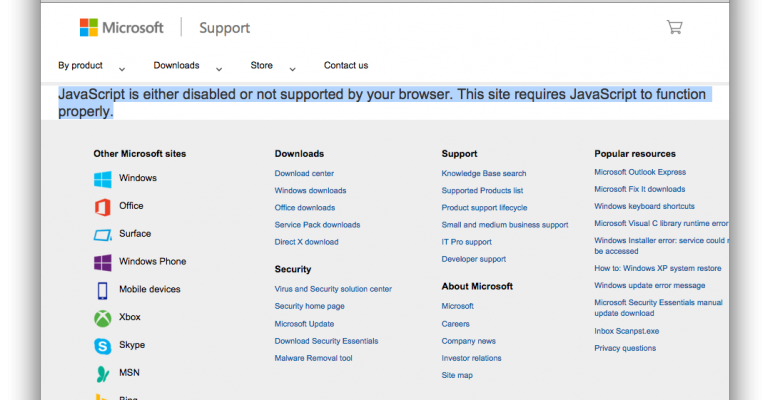
Task: Open Windows downloads link
Action: pos(310,190)
